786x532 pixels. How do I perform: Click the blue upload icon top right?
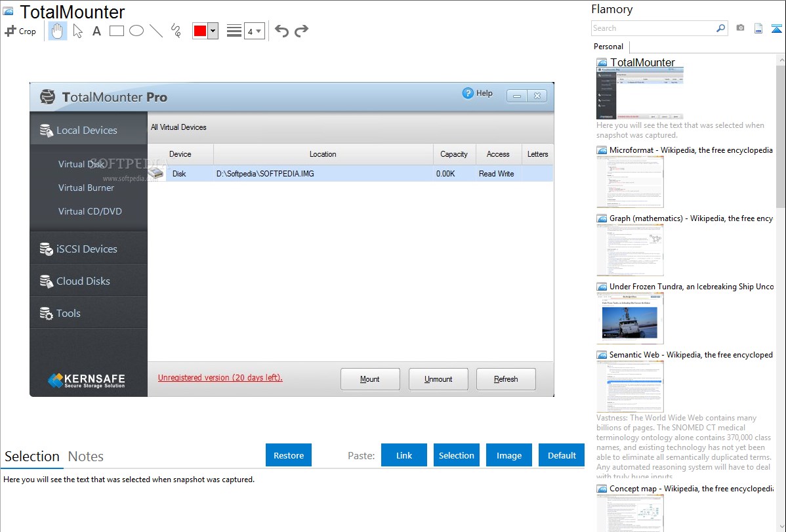coord(776,28)
